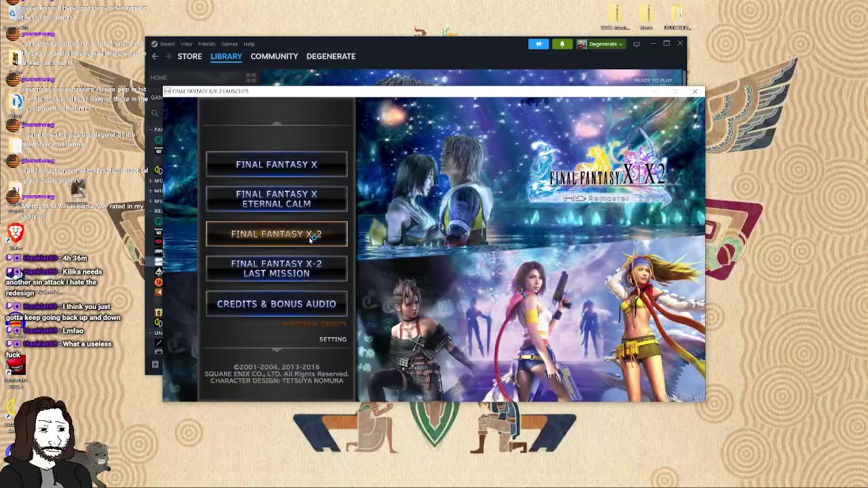Open Steam notifications bell
868x488 pixels.
click(x=561, y=44)
